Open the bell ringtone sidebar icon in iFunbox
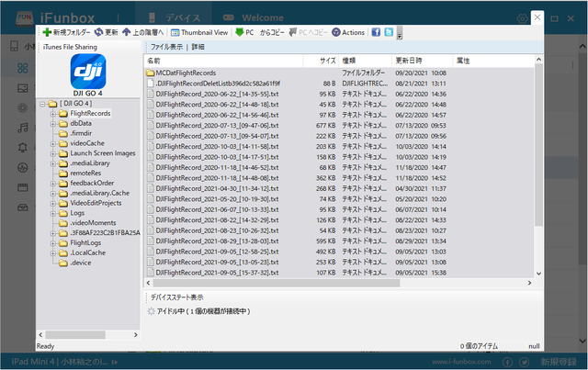588x370 pixels. click(x=22, y=148)
